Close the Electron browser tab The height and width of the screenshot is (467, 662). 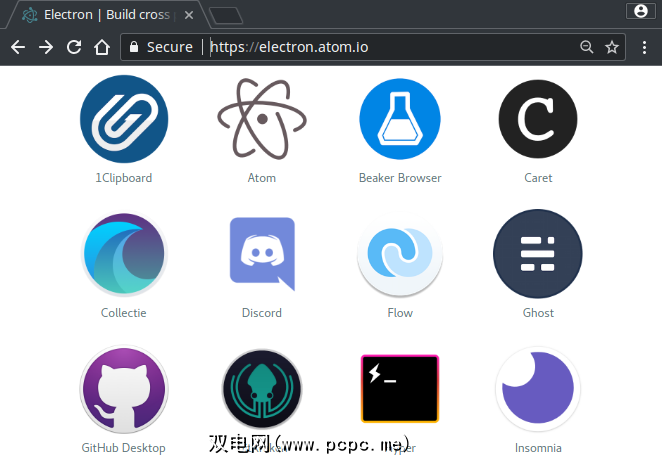tap(189, 15)
